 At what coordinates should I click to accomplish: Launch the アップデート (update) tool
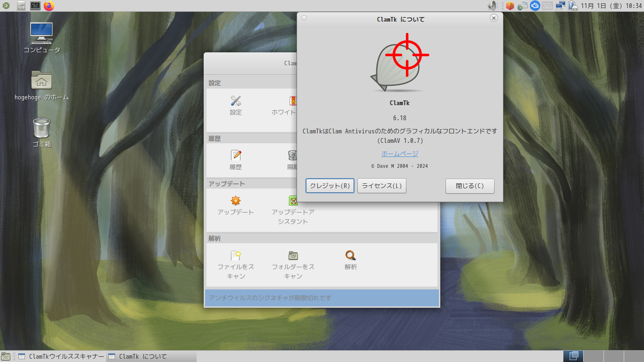coord(236,206)
